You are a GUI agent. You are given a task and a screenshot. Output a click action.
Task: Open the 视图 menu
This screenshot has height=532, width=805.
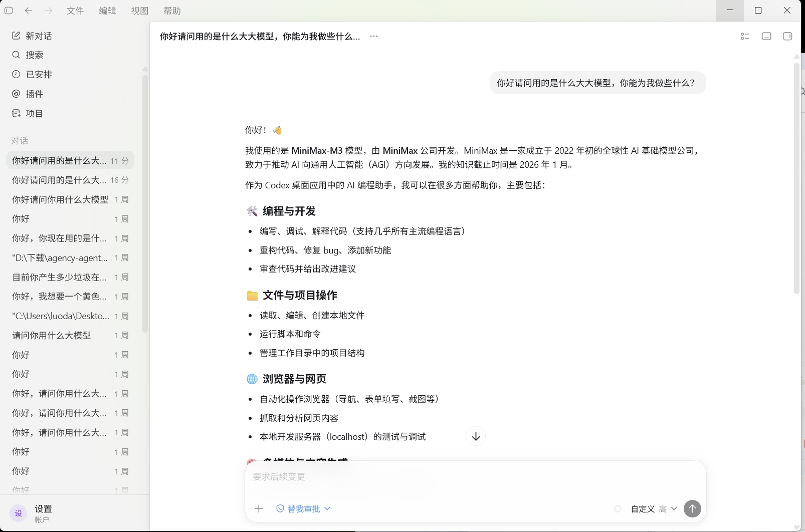coord(140,11)
